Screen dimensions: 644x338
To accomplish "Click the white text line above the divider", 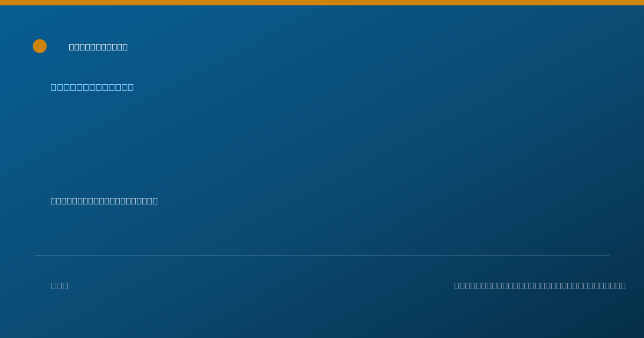I will [x=104, y=201].
